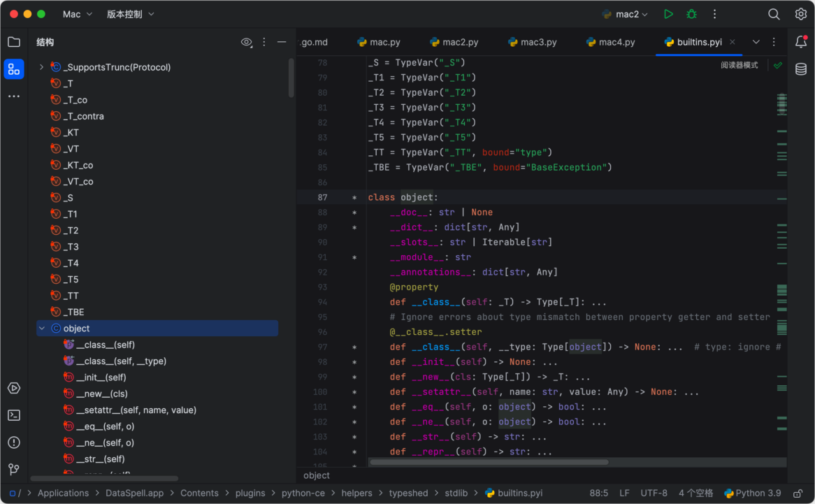The width and height of the screenshot is (815, 504).
Task: Click the object editor breadcrumb
Action: [317, 475]
